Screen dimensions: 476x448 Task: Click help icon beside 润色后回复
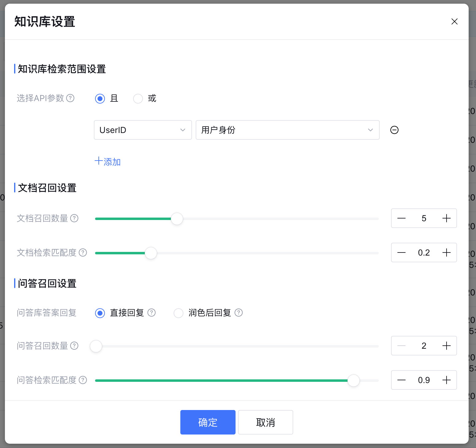pyautogui.click(x=239, y=313)
